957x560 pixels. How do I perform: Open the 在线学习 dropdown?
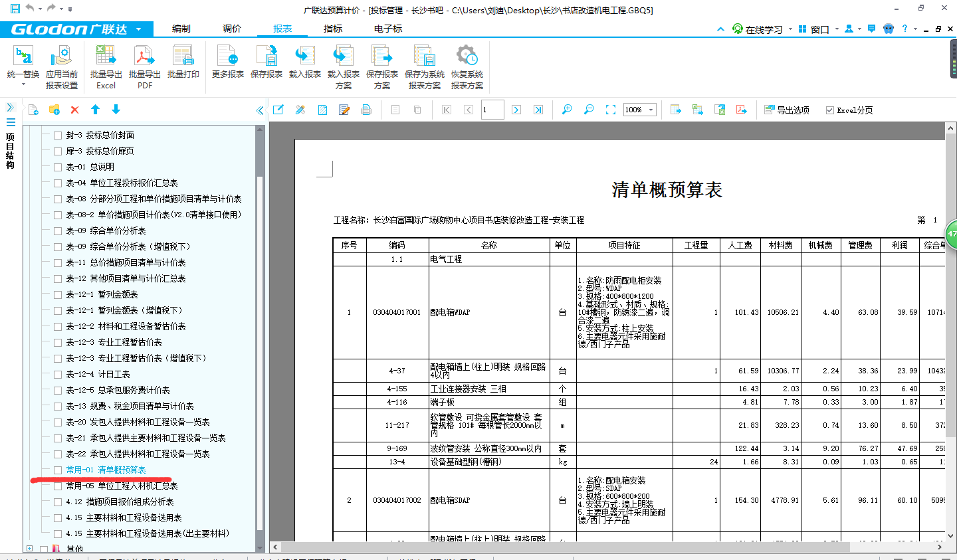[790, 29]
